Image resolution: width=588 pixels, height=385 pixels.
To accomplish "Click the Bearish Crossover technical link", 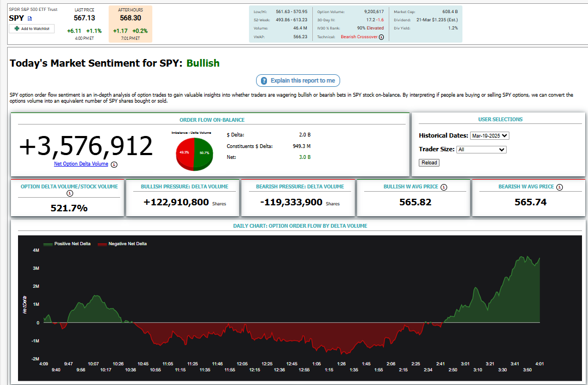I will tap(359, 37).
